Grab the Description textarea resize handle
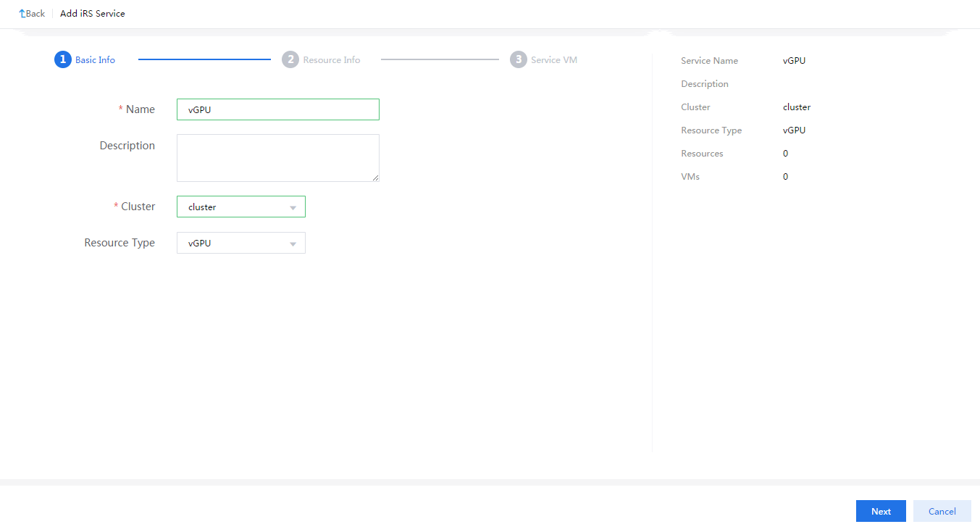Viewport: 980px width, 532px height. point(375,178)
